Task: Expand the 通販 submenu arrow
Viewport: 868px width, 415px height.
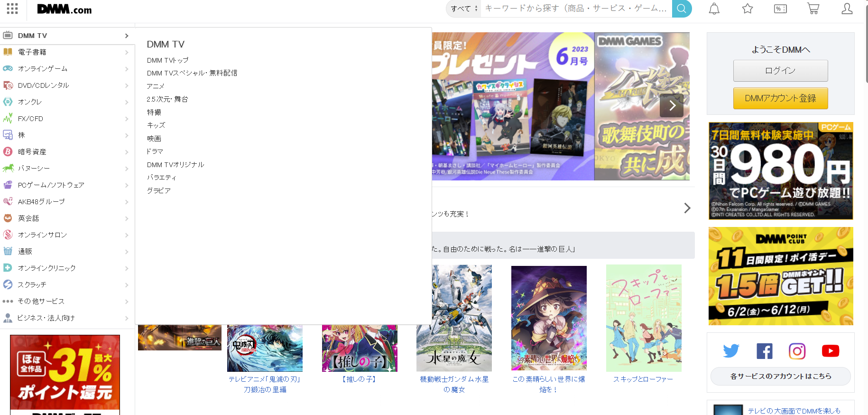Action: click(127, 252)
